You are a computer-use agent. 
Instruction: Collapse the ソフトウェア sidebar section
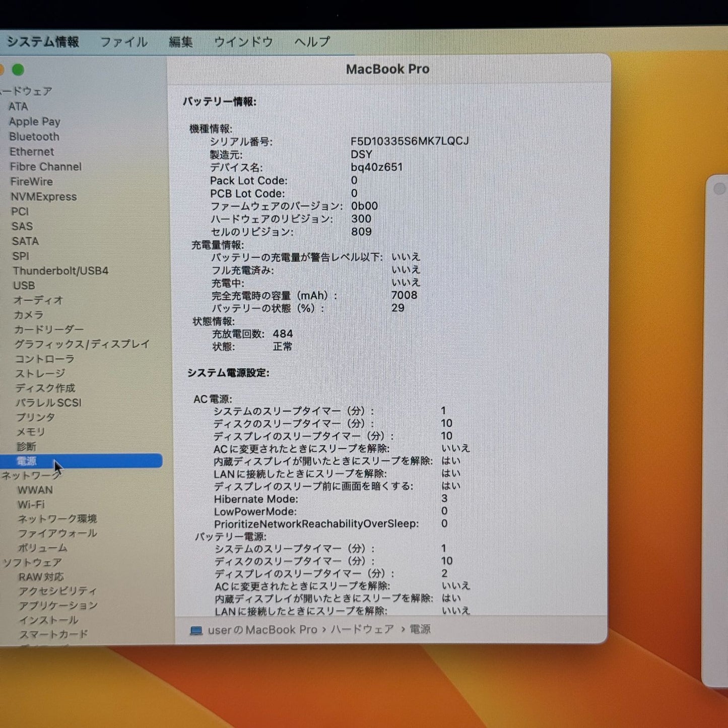tap(33, 562)
